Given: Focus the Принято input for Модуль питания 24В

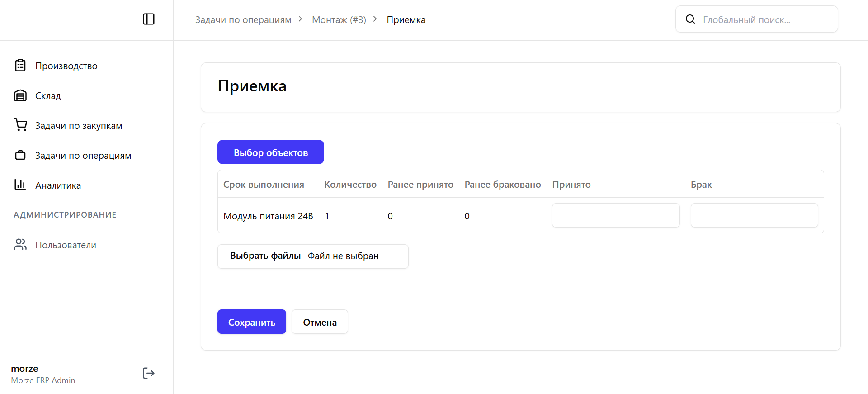Looking at the screenshot, I should coord(616,215).
